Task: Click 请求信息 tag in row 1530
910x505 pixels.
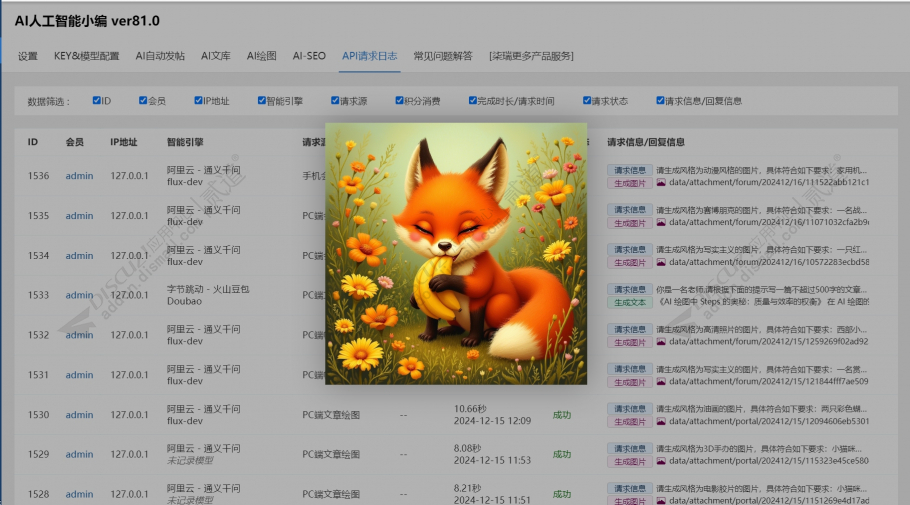Action: pos(630,409)
